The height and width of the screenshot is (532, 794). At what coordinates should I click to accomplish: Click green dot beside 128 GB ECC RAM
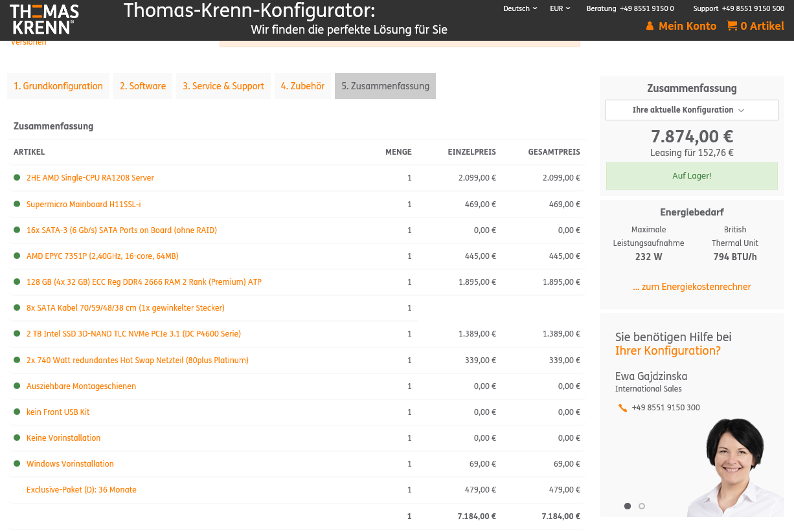click(x=17, y=282)
